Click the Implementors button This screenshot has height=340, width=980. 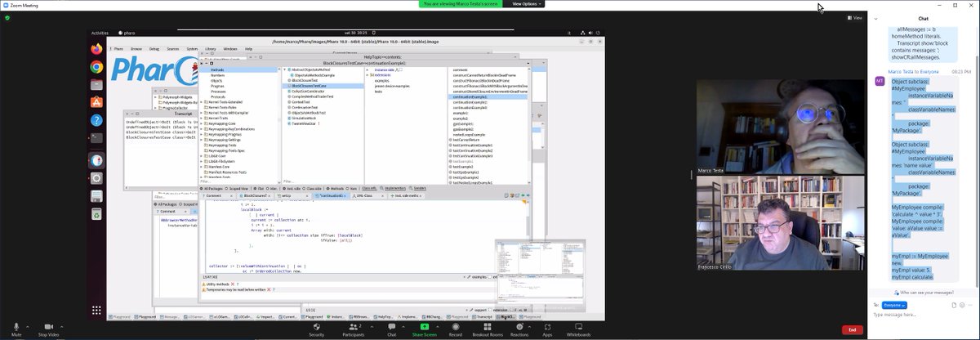394,188
